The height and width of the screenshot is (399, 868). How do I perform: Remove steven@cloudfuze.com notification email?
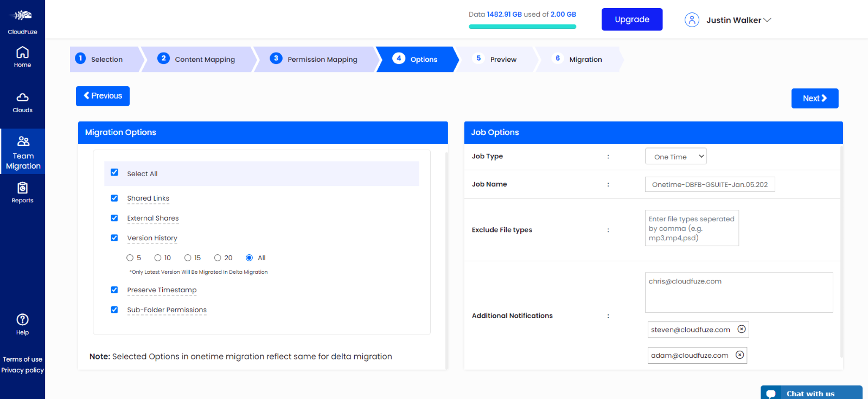click(x=742, y=329)
